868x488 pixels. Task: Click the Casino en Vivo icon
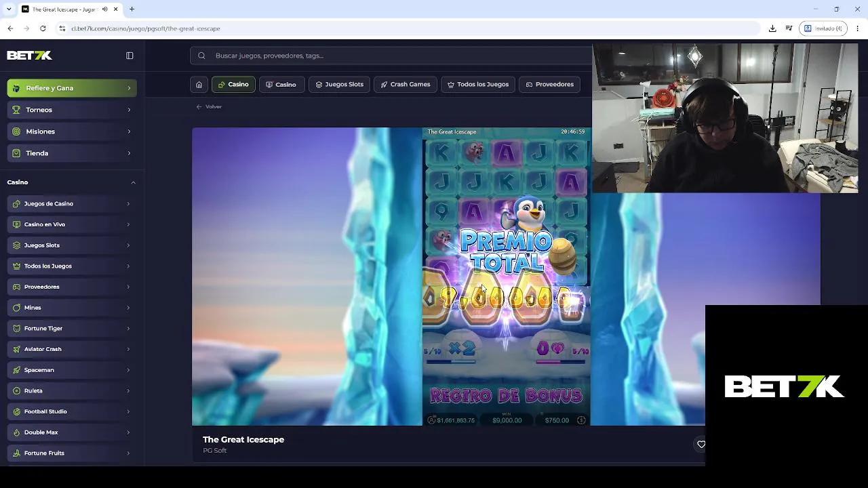pyautogui.click(x=16, y=224)
